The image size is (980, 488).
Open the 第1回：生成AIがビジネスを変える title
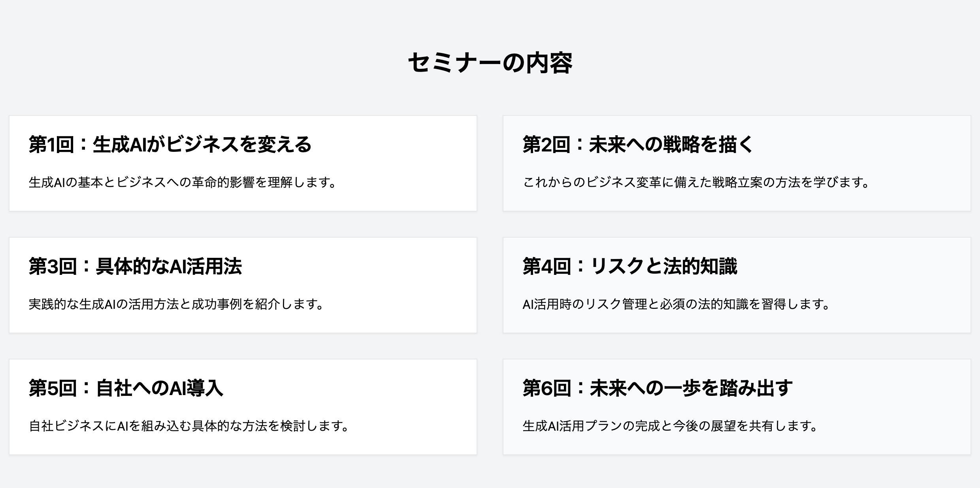(170, 144)
